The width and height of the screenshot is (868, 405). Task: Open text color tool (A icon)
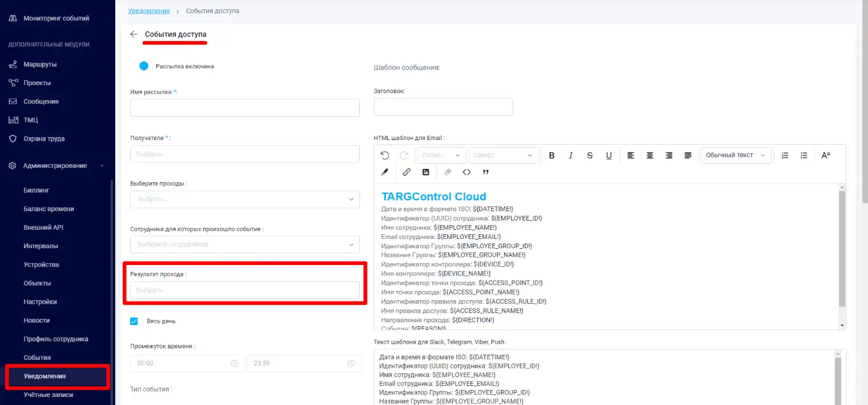(826, 155)
